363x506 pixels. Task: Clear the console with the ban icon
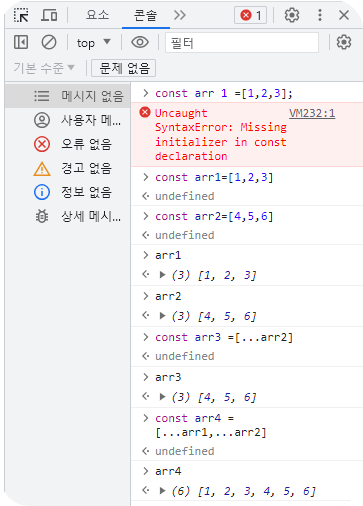coord(49,42)
